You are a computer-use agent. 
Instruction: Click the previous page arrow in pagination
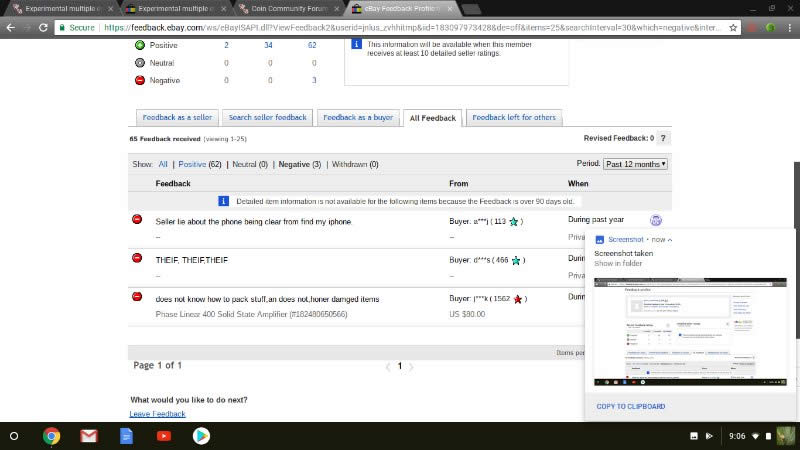pos(388,366)
